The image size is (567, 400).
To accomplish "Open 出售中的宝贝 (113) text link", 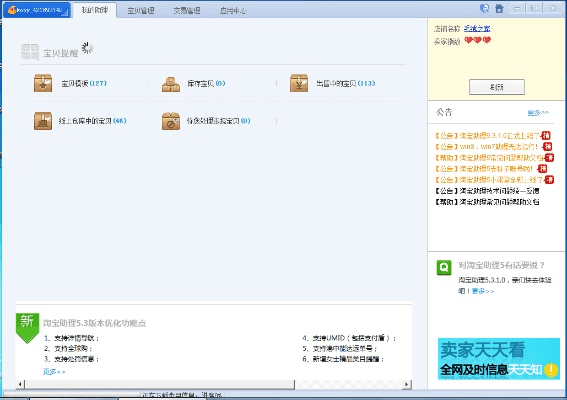I will (x=346, y=83).
